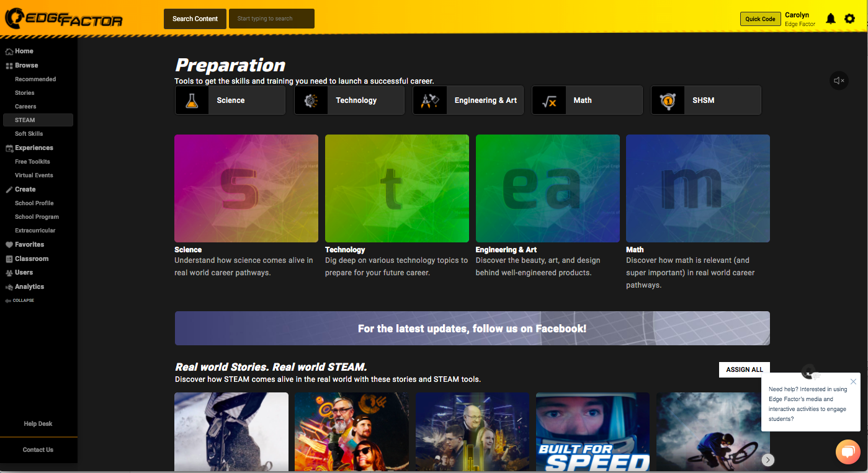Click the Math square root icon
This screenshot has height=473, width=868.
point(549,100)
